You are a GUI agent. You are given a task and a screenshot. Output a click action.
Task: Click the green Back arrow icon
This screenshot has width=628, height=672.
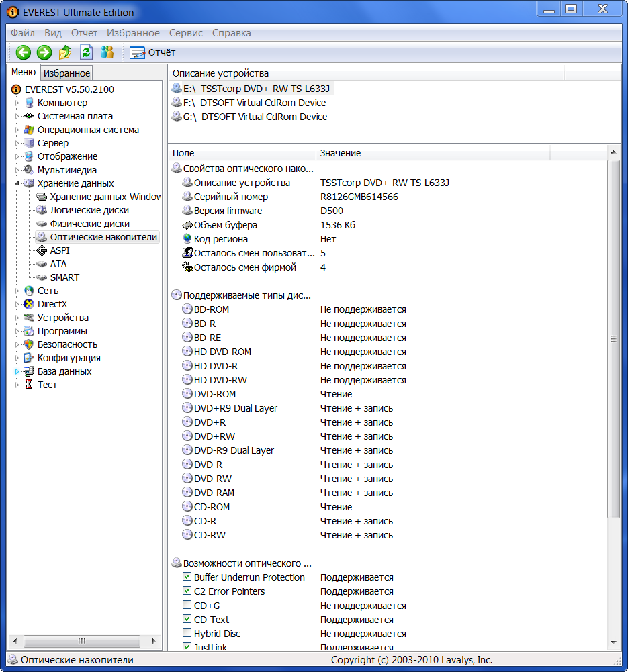click(x=23, y=52)
